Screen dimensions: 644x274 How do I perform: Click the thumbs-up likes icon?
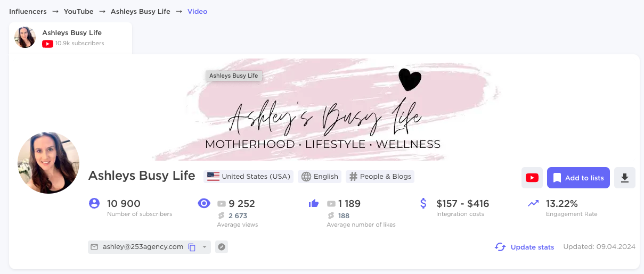coord(314,203)
